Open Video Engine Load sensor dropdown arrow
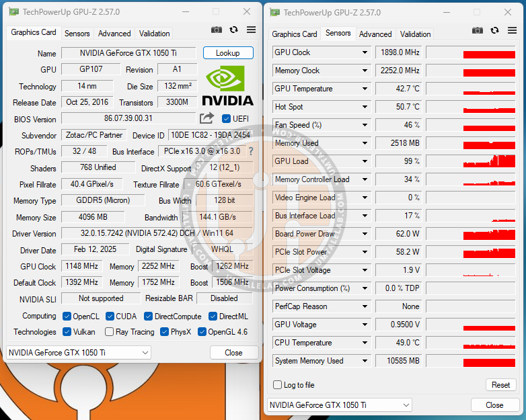This screenshot has height=420, width=526. [x=365, y=198]
